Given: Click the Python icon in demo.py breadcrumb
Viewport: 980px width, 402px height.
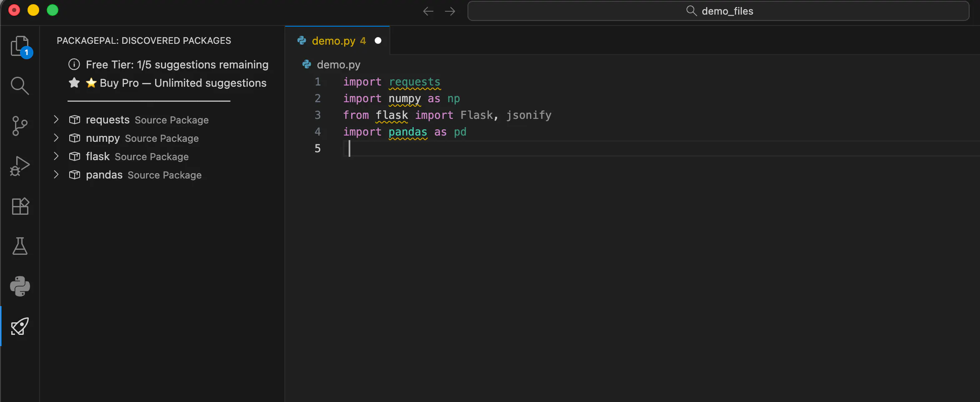Looking at the screenshot, I should (x=307, y=64).
